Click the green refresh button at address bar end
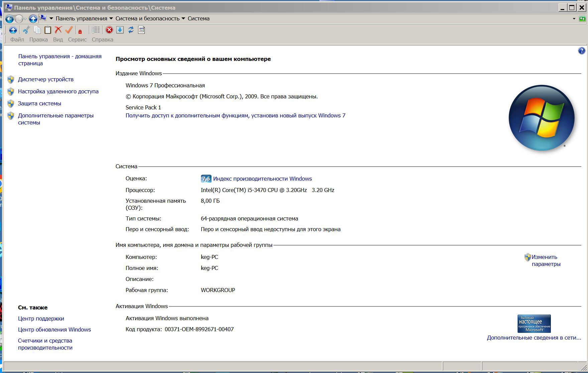 pos(582,19)
